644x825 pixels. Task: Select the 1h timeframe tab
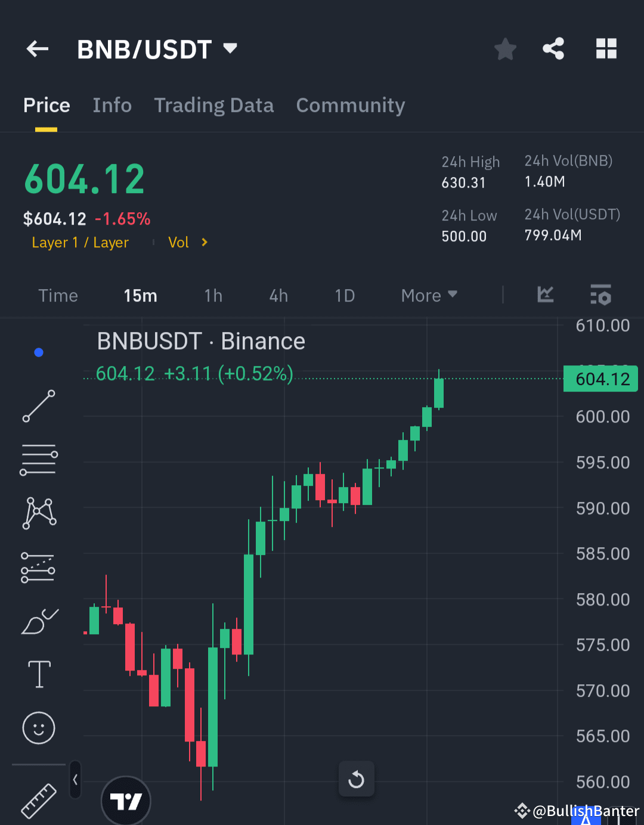[213, 295]
